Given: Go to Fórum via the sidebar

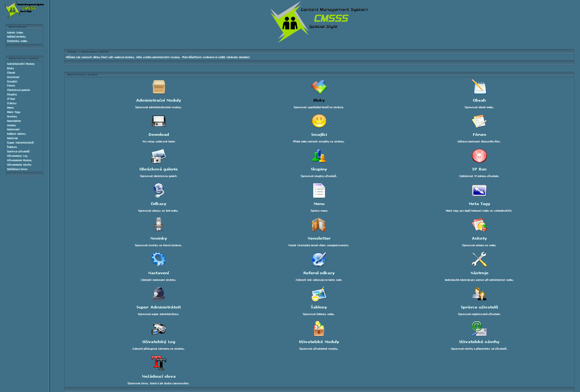Looking at the screenshot, I should click(x=11, y=86).
